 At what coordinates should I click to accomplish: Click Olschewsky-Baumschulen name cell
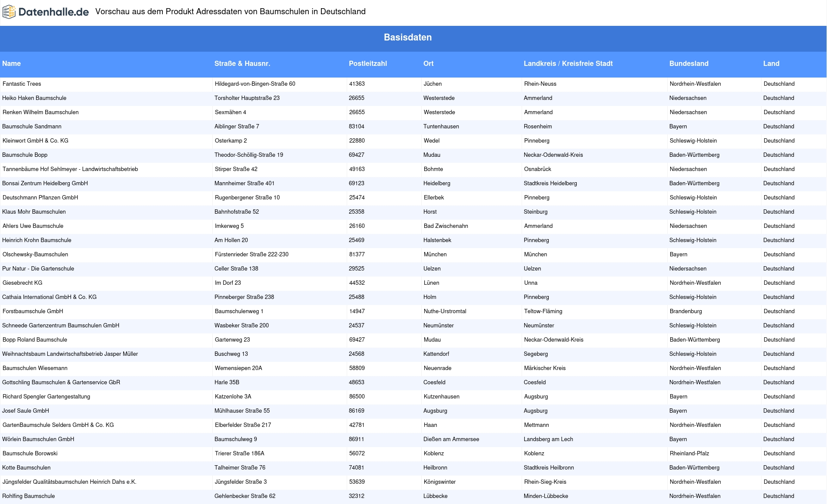(35, 255)
